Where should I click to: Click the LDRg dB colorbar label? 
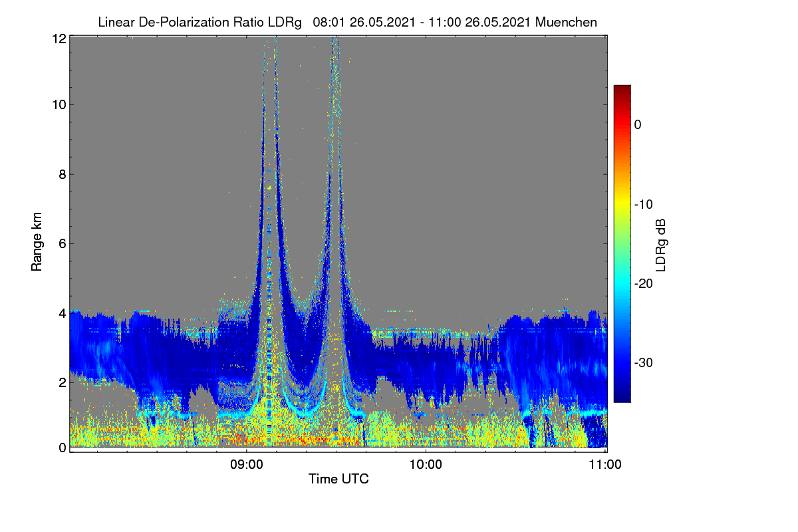[x=661, y=245]
